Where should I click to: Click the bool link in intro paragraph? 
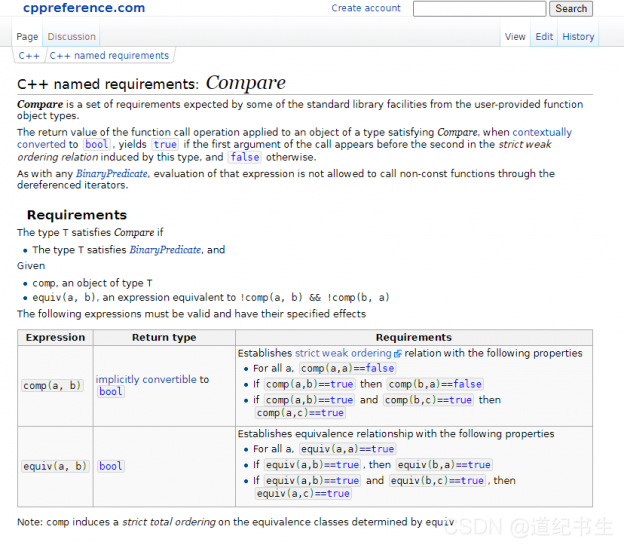(x=97, y=144)
